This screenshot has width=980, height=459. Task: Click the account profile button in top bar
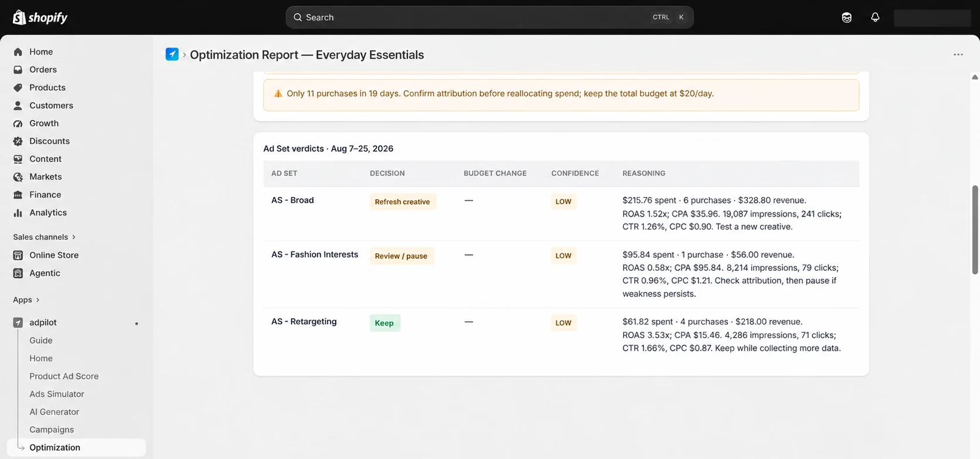pos(932,18)
